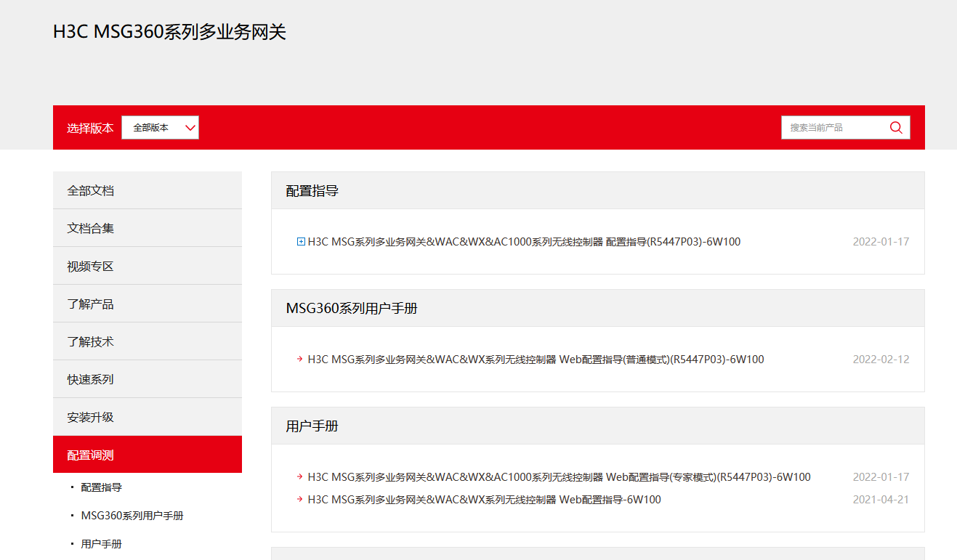Click the date 2022-02-12
Viewport: 957px width, 560px height.
point(881,360)
